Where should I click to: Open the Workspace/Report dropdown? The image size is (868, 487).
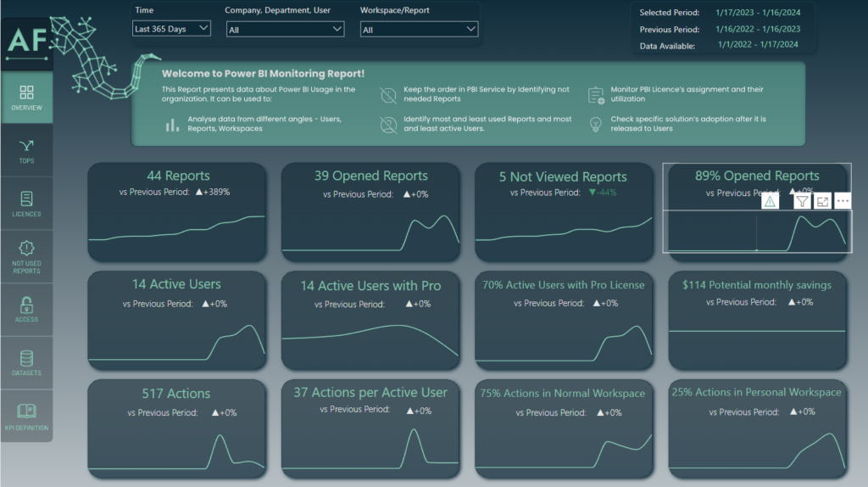[x=419, y=30]
